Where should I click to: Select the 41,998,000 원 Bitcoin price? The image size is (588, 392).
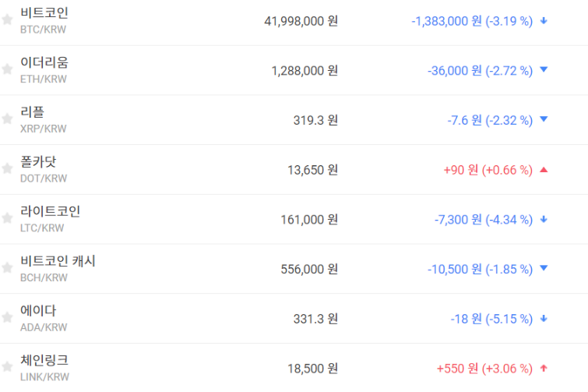pos(301,21)
